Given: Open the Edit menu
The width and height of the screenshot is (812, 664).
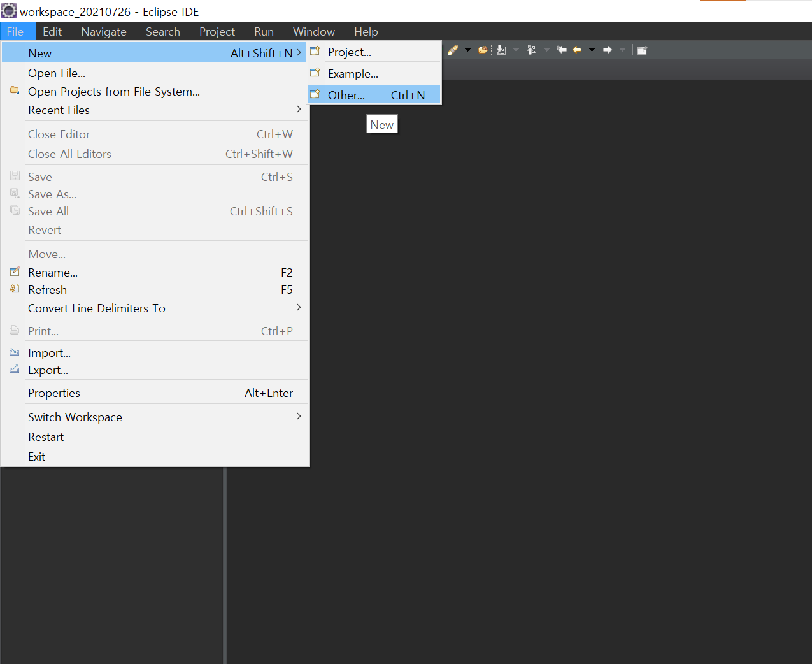Looking at the screenshot, I should [52, 31].
